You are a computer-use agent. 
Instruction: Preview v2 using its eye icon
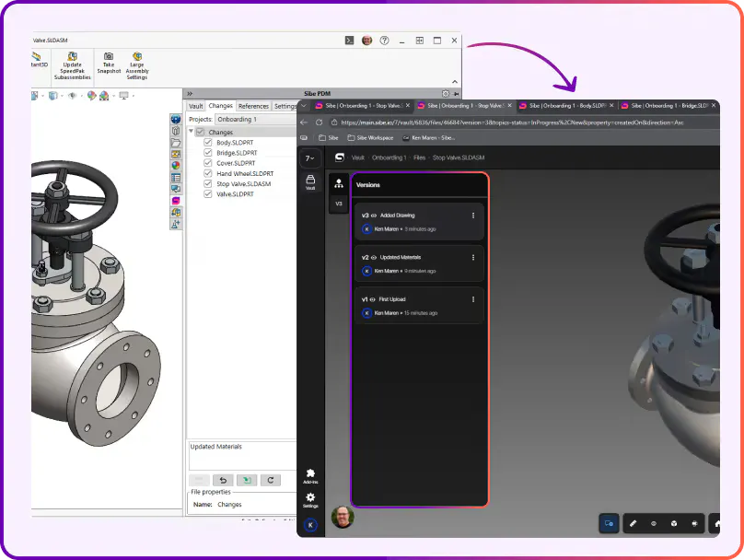tap(374, 258)
